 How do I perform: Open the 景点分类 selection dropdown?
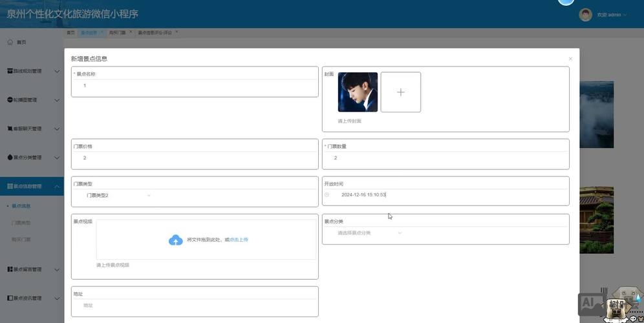[369, 233]
